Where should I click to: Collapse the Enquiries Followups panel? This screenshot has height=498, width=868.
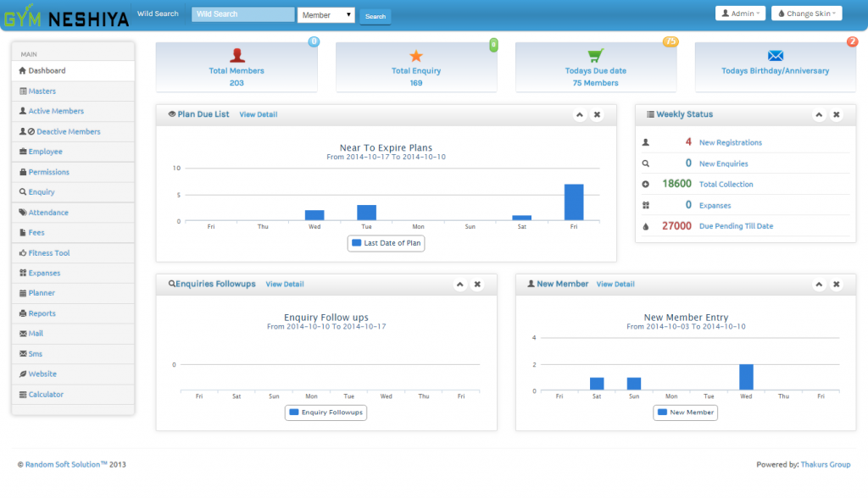pos(460,285)
